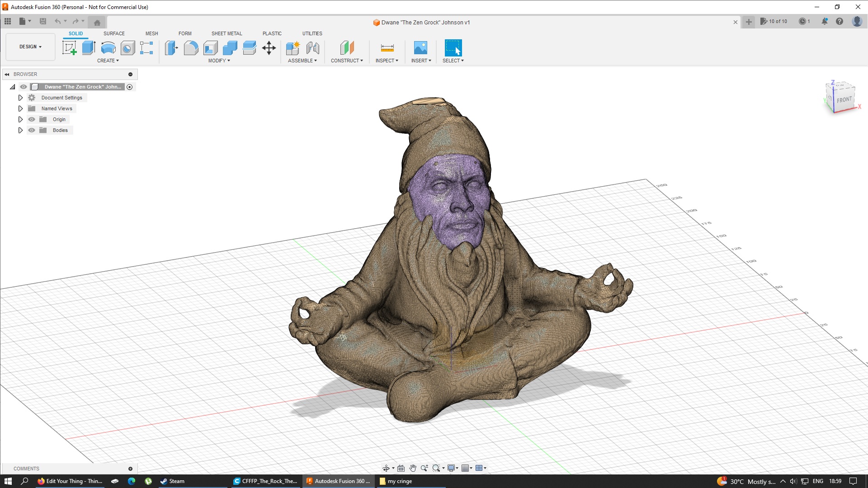Open the MODIFY dropdown menu
Image resolution: width=868 pixels, height=488 pixels.
point(219,61)
